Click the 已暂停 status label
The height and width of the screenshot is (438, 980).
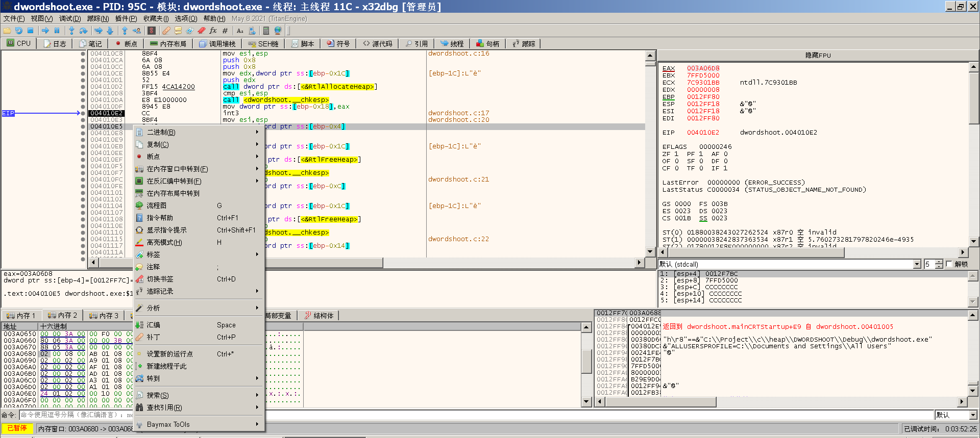click(17, 428)
